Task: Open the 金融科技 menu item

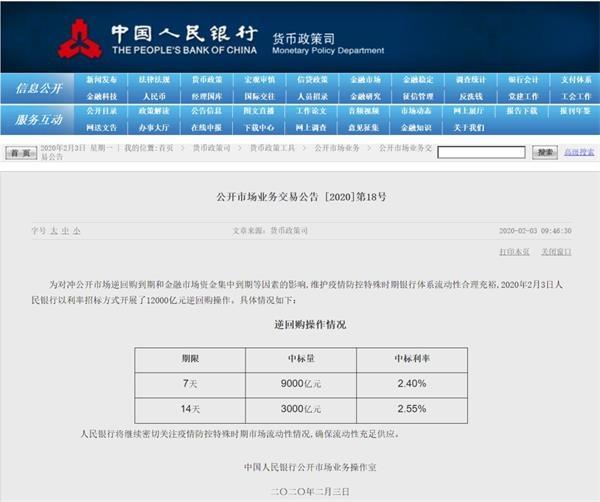Action: pyautogui.click(x=101, y=96)
